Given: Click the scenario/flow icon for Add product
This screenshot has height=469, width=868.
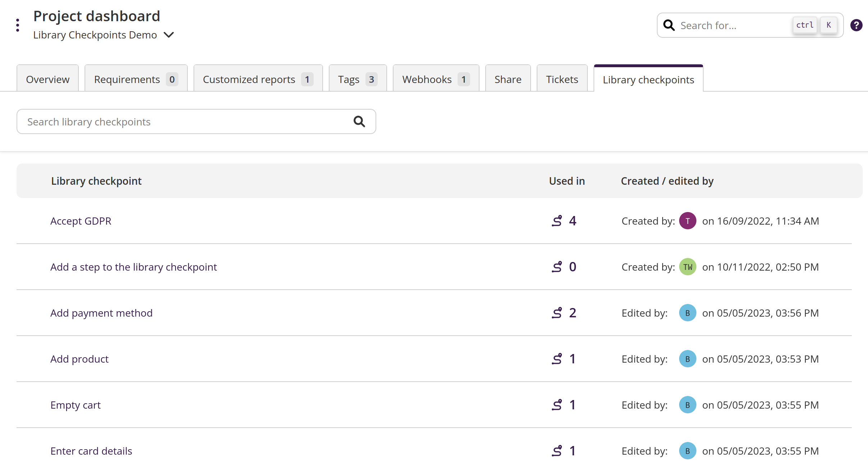Looking at the screenshot, I should coord(556,359).
